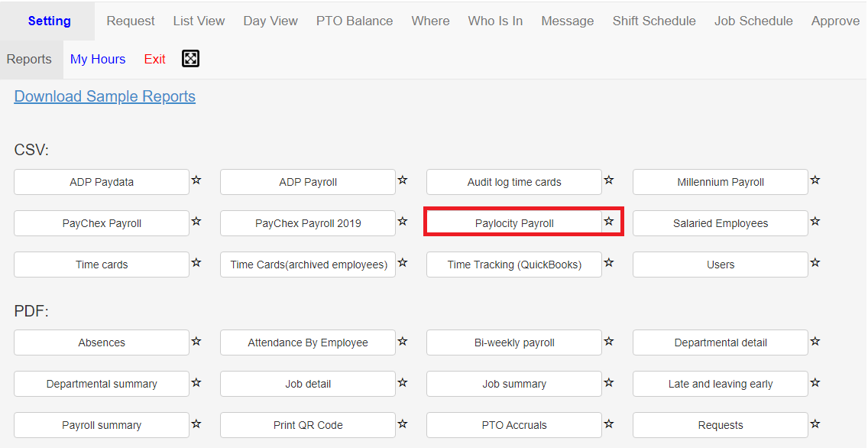This screenshot has width=868, height=448.
Task: Favorite the Late and leaving early star
Action: (815, 383)
